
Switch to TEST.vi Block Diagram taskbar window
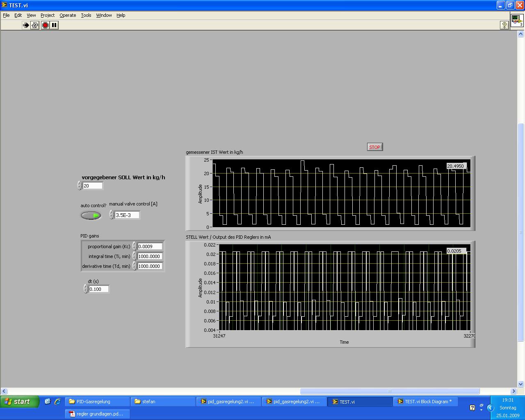pyautogui.click(x=425, y=402)
